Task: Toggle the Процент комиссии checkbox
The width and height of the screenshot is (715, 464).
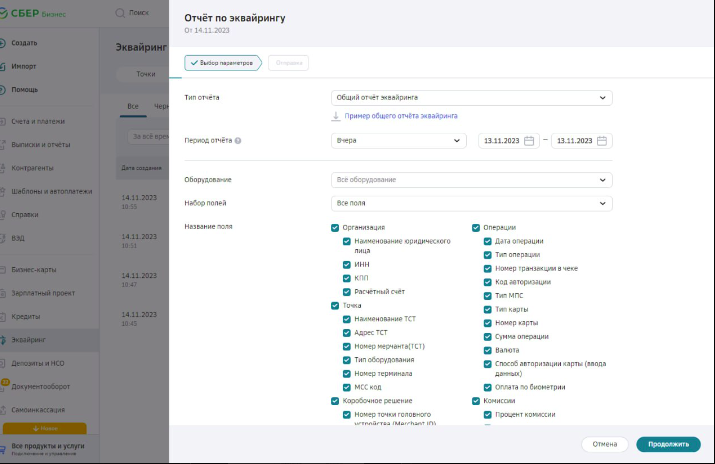Action: 487,415
